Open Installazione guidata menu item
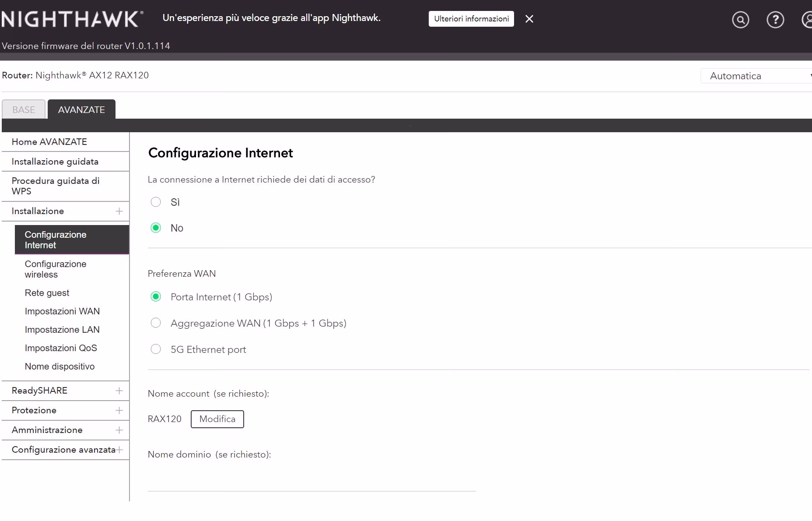This screenshot has height=521, width=812. (66, 162)
